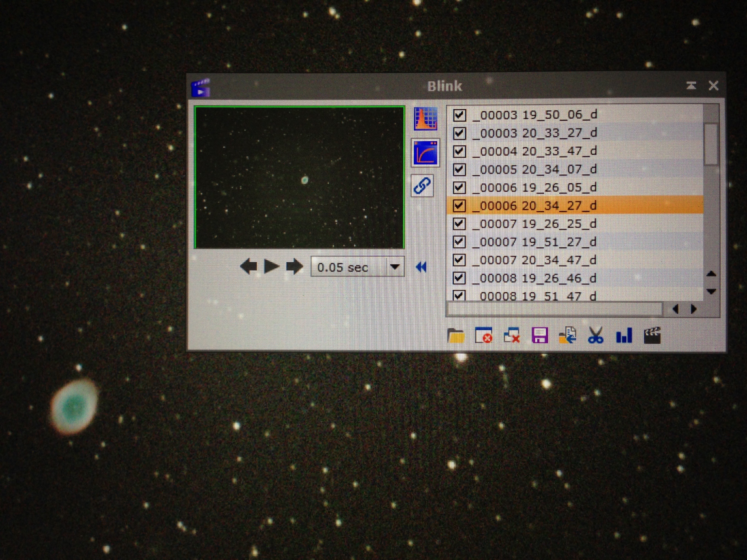747x560 pixels.
Task: Toggle the checkbox for _00007 19_51_27_d
Action: (x=459, y=242)
